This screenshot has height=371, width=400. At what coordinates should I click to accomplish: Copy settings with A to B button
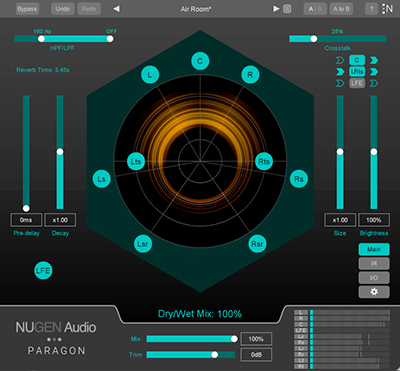[341, 9]
